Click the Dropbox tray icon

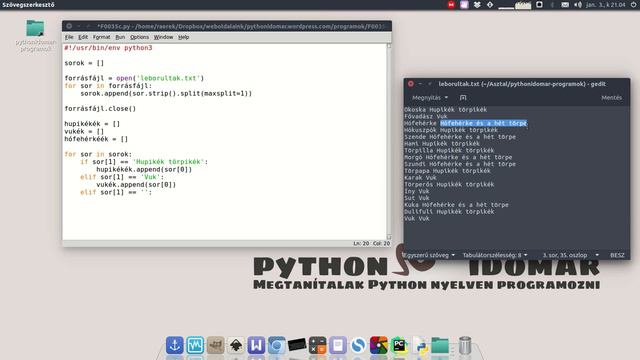(x=477, y=5)
